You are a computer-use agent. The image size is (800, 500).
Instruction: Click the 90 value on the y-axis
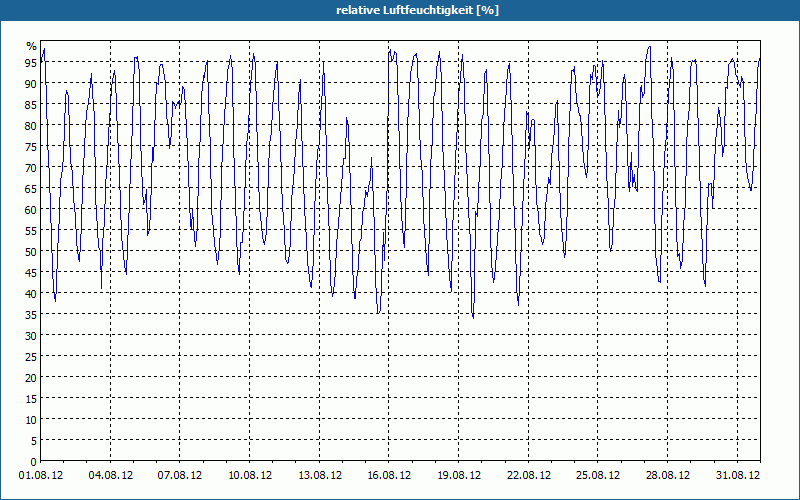click(x=31, y=83)
